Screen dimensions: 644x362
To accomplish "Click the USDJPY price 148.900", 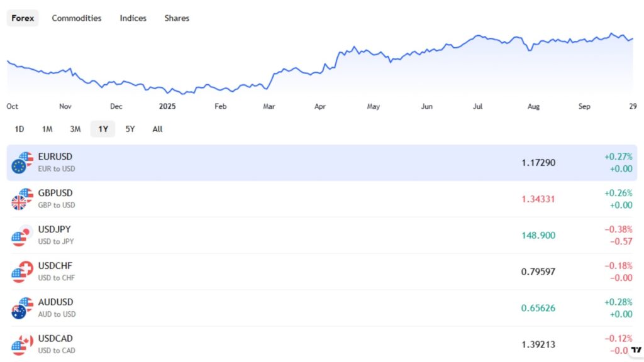I will 538,236.
